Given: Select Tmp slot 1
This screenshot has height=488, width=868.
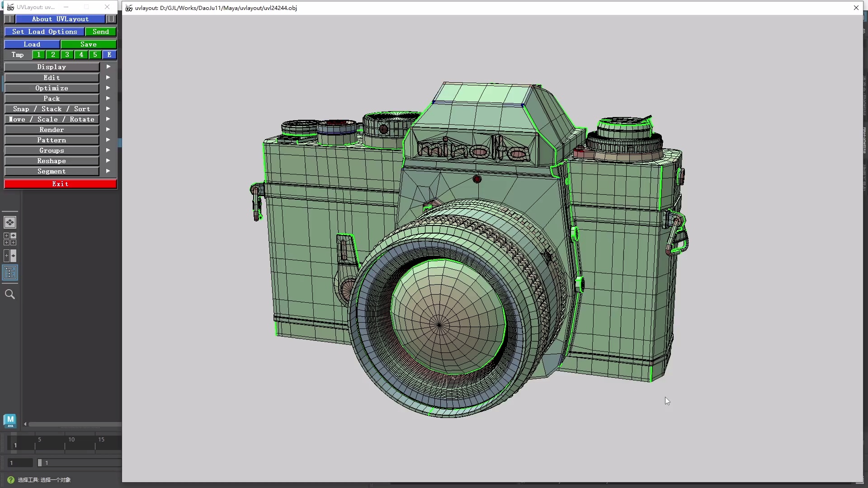Looking at the screenshot, I should pos(39,55).
